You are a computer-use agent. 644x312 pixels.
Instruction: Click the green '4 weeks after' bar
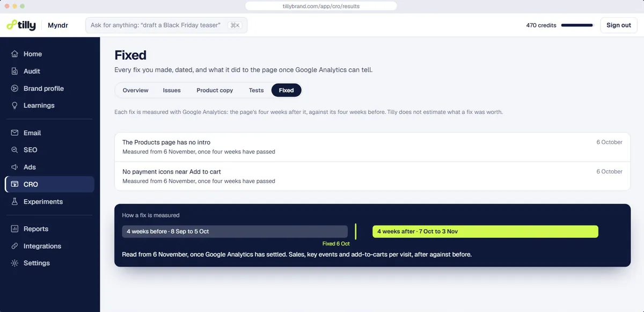click(x=485, y=231)
